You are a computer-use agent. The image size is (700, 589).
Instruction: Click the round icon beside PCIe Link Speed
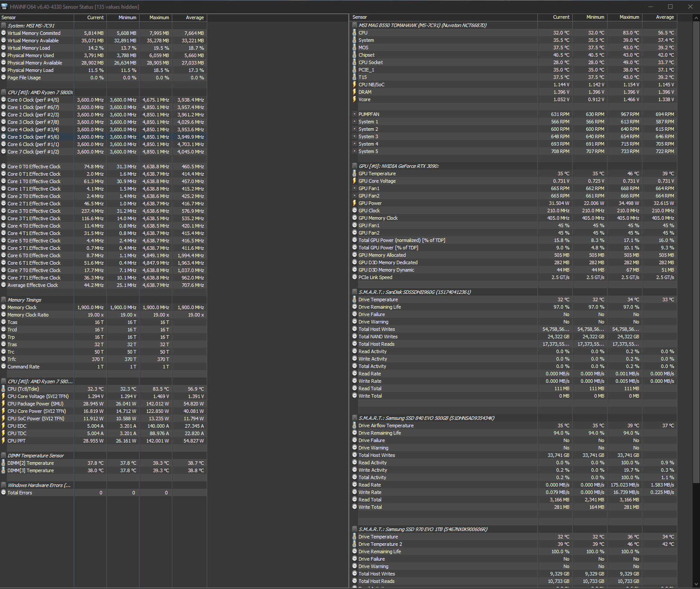pyautogui.click(x=354, y=277)
